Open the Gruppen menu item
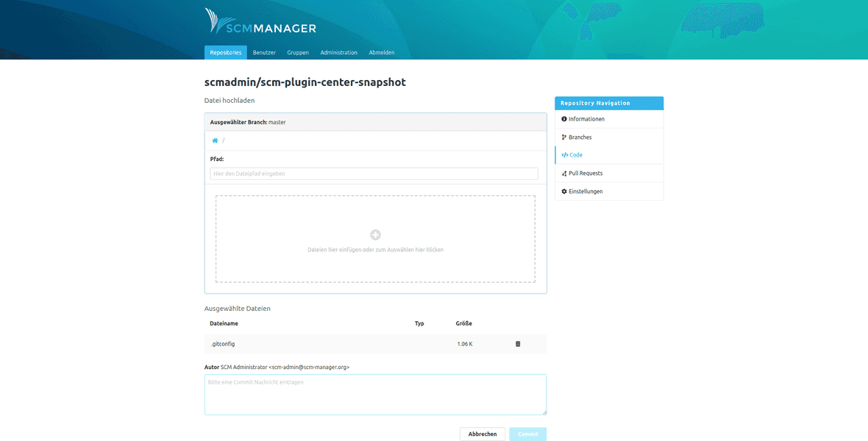Screen dimensions: 868x441 (x=298, y=52)
